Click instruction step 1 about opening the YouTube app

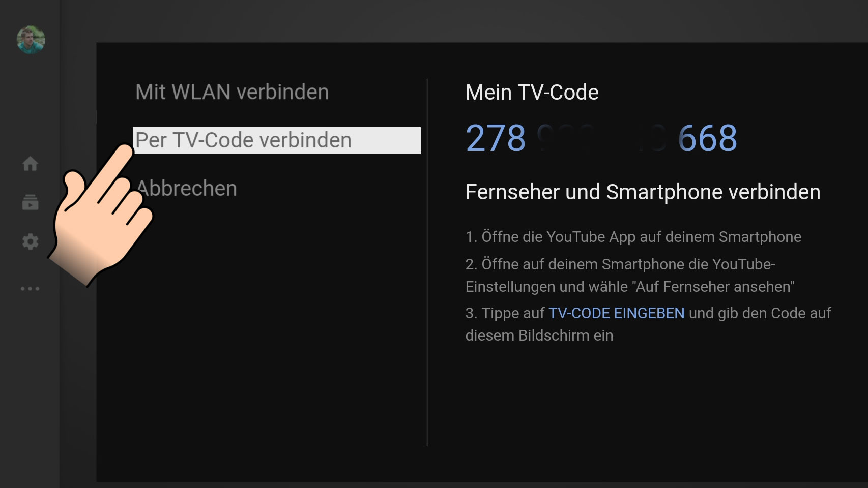click(x=633, y=237)
